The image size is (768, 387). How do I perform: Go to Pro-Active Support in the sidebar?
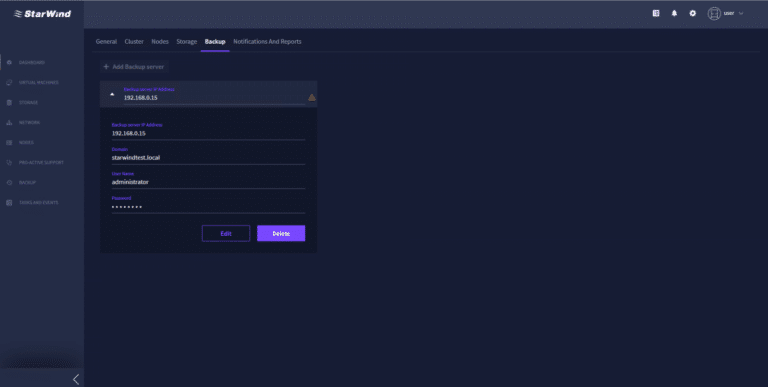click(x=41, y=163)
